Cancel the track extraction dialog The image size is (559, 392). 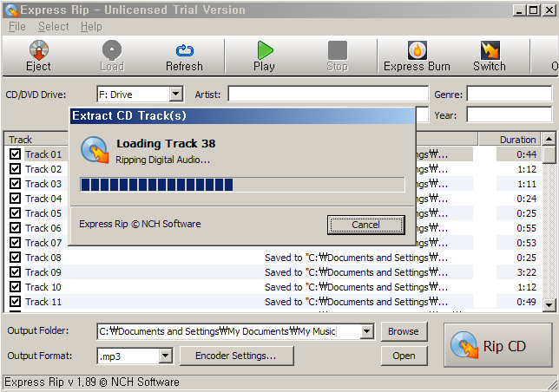365,225
